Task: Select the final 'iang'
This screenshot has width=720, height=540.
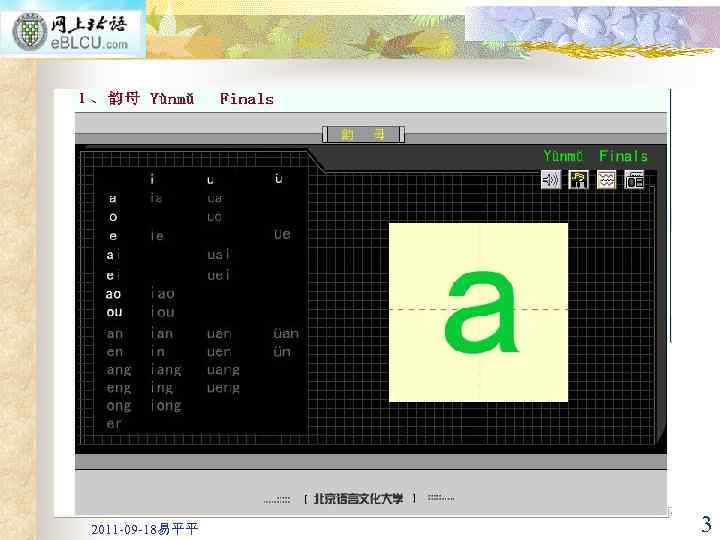Action: point(166,371)
